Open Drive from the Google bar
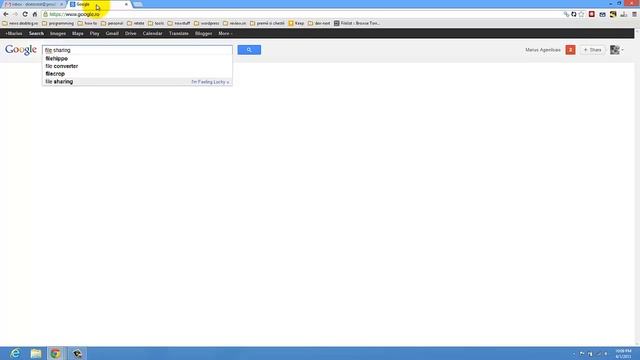This screenshot has width=640, height=360. tap(131, 33)
